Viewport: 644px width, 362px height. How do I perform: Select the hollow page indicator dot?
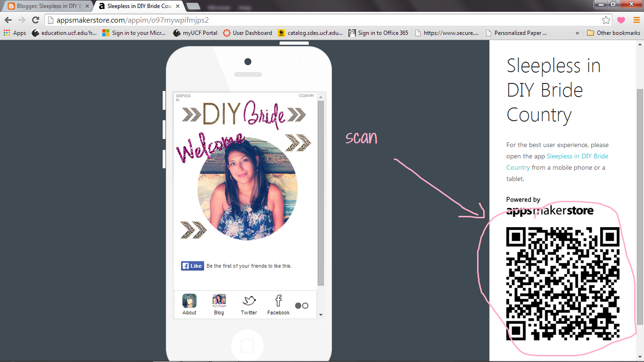pyautogui.click(x=305, y=305)
